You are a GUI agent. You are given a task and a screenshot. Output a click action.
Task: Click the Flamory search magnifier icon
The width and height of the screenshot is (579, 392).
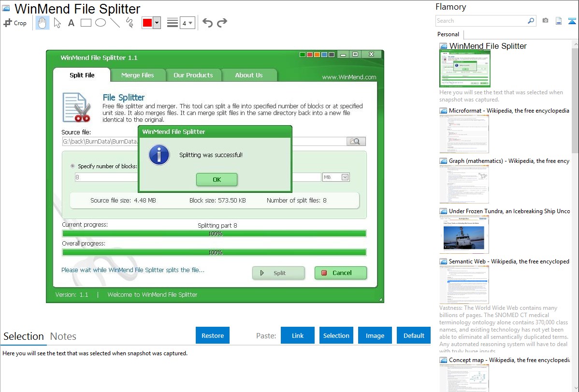(531, 21)
